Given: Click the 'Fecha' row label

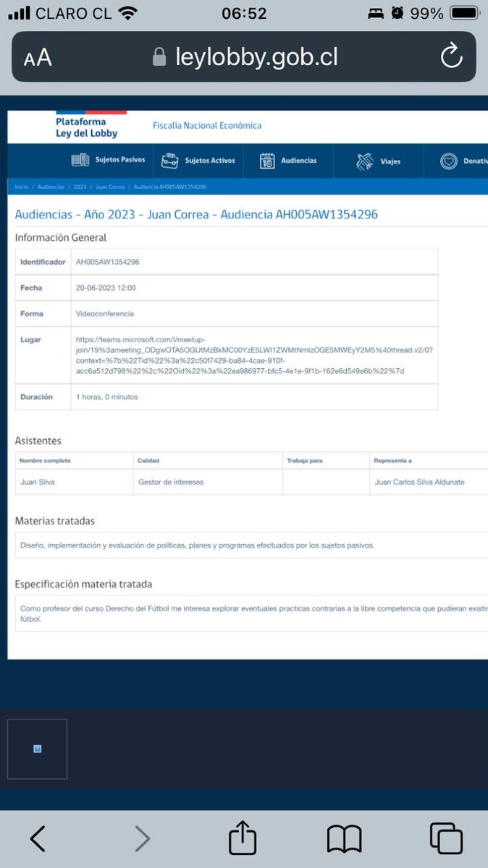Looking at the screenshot, I should point(31,288).
